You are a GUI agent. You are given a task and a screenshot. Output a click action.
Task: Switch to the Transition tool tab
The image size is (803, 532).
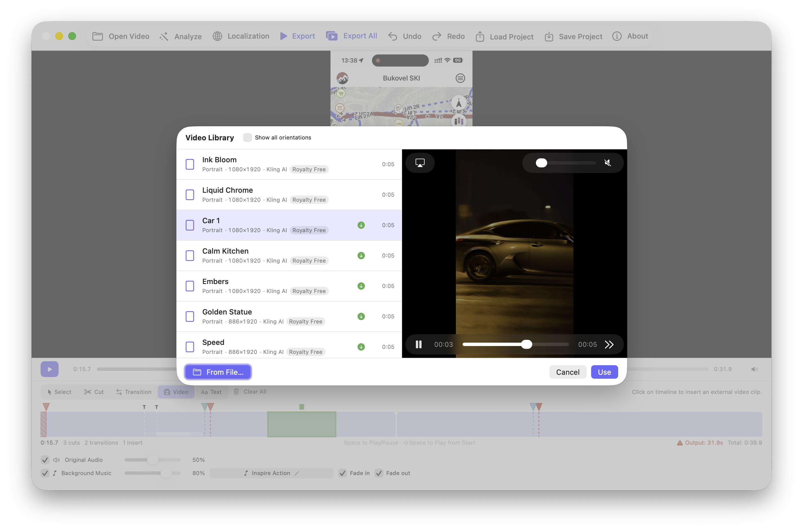(134, 392)
